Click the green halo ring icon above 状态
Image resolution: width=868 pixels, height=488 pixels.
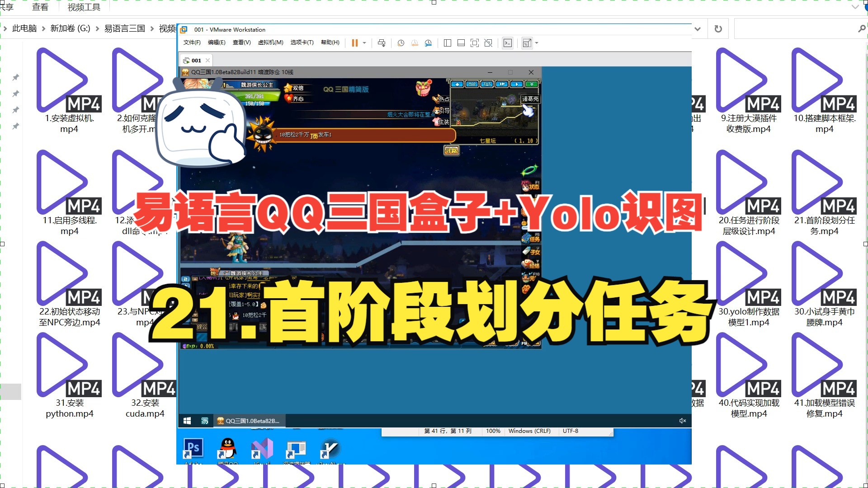point(530,170)
